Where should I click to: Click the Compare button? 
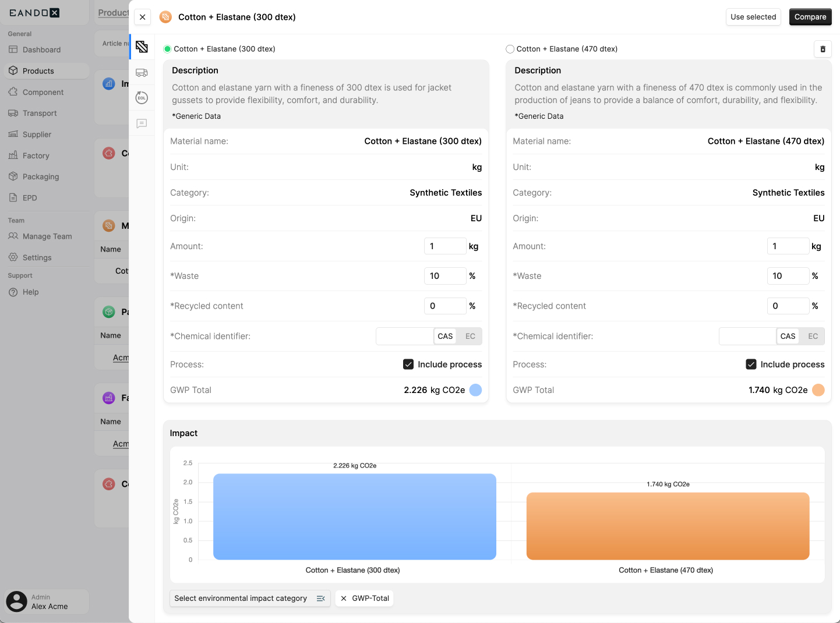(x=810, y=17)
